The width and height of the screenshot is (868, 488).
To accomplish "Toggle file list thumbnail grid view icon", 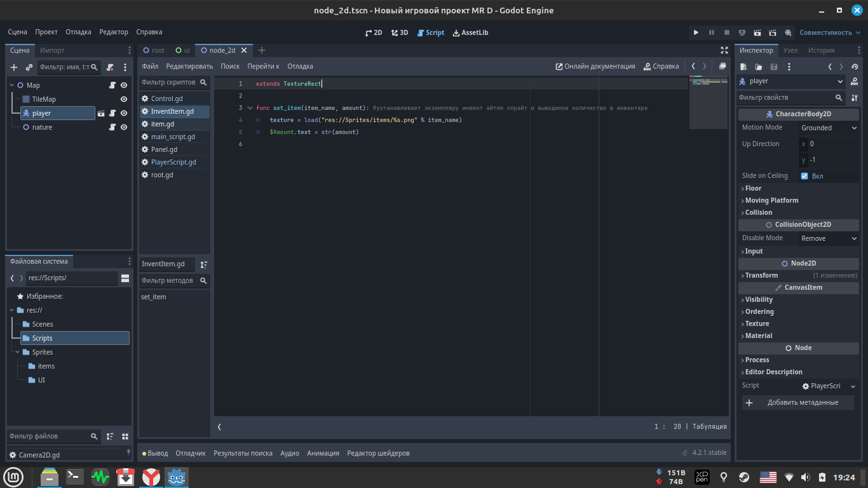I will [x=125, y=437].
